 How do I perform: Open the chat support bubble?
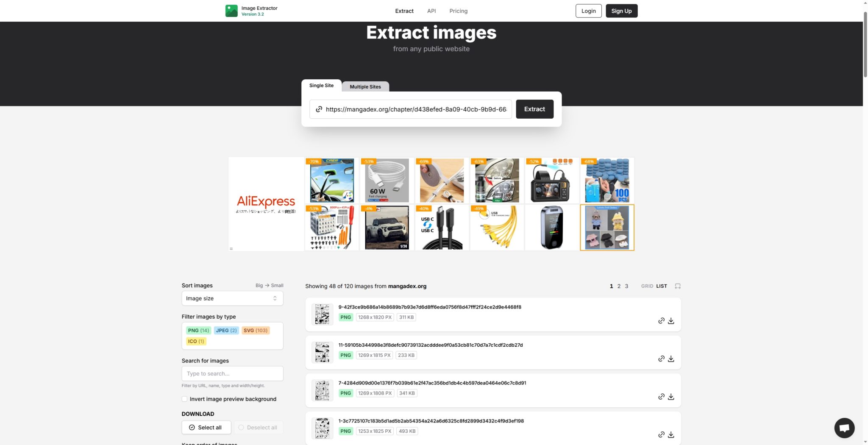(844, 428)
